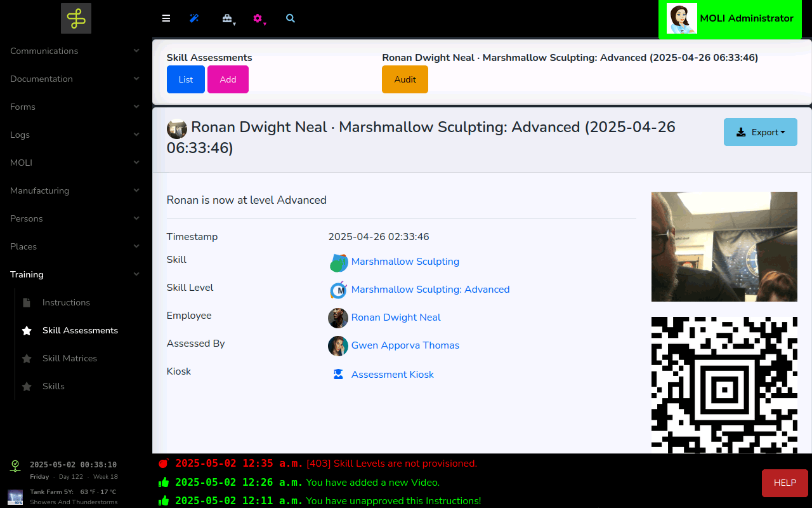The width and height of the screenshot is (812, 508).
Task: Click the Marshmallow Sculpting skill icon
Action: (x=339, y=262)
